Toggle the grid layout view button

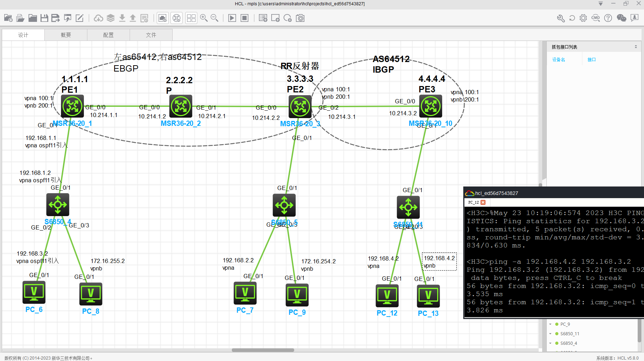click(191, 18)
